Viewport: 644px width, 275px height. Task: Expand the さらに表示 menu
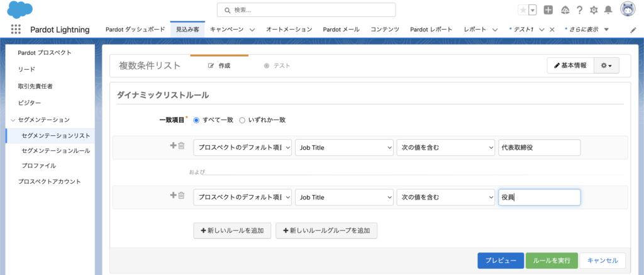(x=607, y=30)
